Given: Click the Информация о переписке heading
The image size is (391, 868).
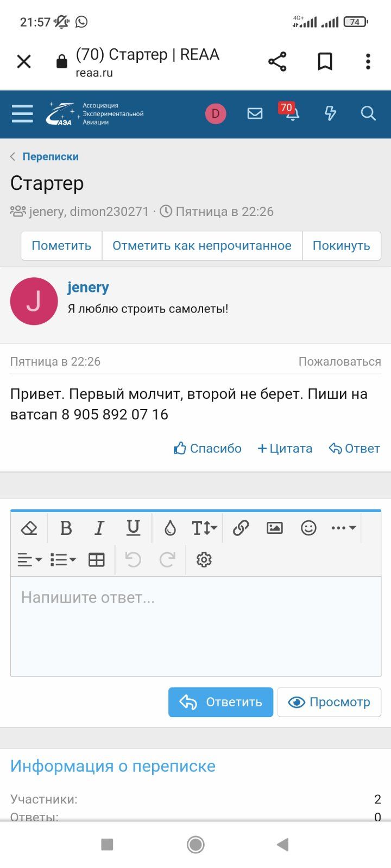Looking at the screenshot, I should coord(113,766).
